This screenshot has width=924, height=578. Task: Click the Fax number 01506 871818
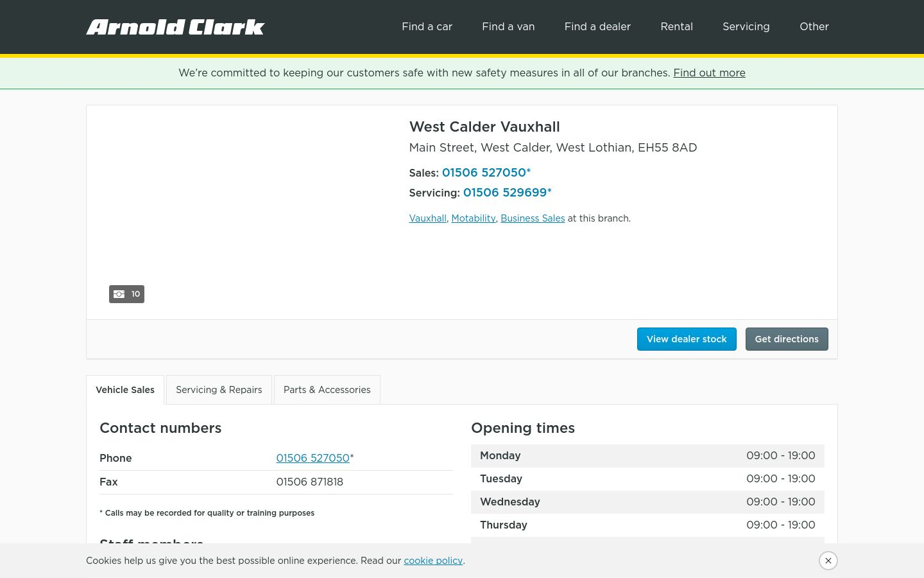[309, 482]
